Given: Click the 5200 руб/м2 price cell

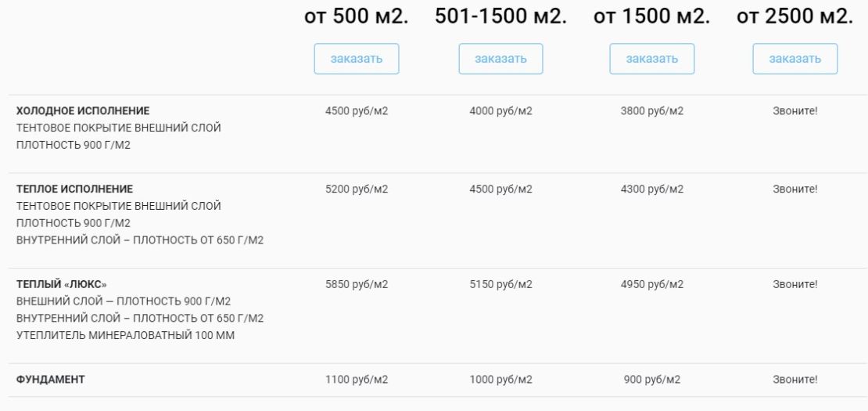Looking at the screenshot, I should tap(357, 189).
